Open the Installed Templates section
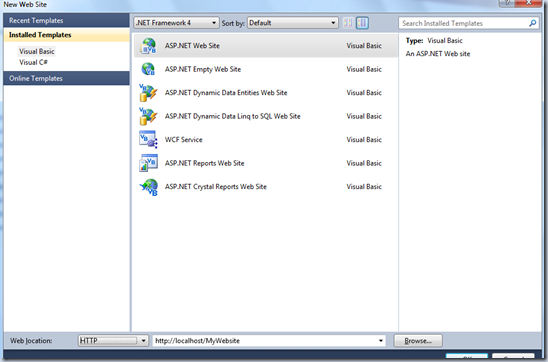 (x=66, y=35)
